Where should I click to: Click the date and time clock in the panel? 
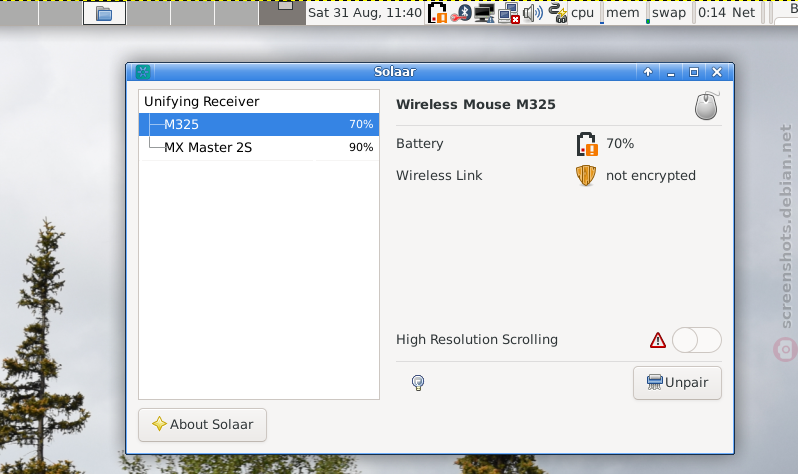pyautogui.click(x=365, y=13)
